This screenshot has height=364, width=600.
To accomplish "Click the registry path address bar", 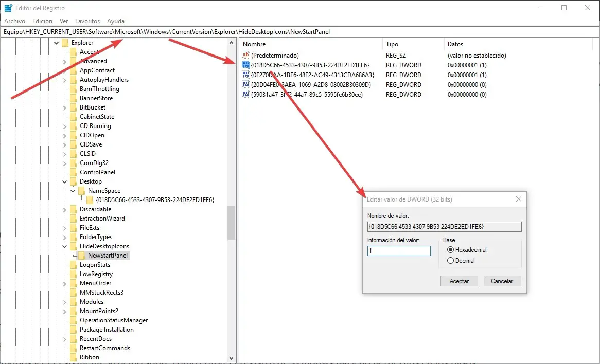I will click(x=300, y=32).
